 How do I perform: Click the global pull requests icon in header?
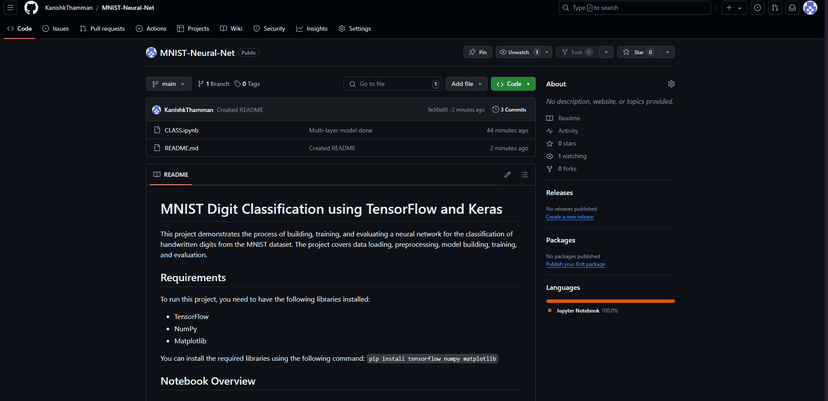click(774, 8)
